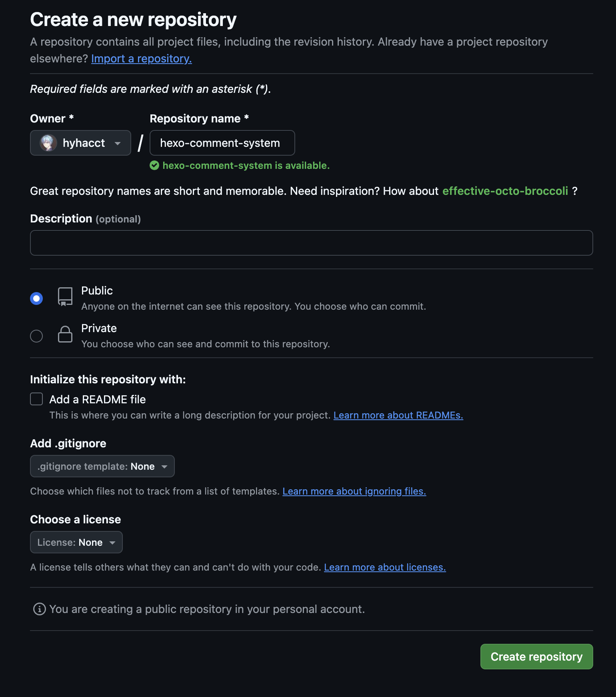Open the .gitignore template dropdown
The height and width of the screenshot is (697, 616).
[x=102, y=466]
